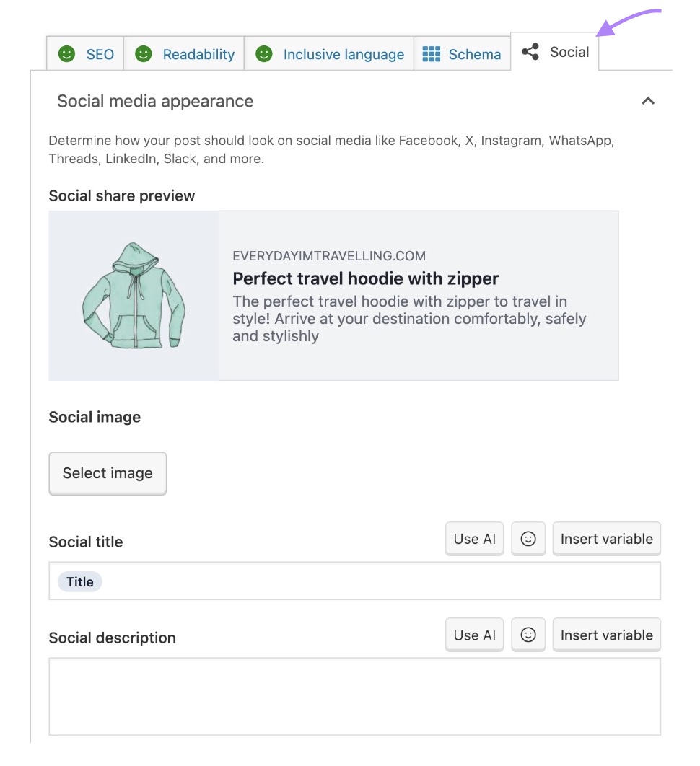
Task: Select the Title variable pill in Social title
Action: pyautogui.click(x=79, y=581)
